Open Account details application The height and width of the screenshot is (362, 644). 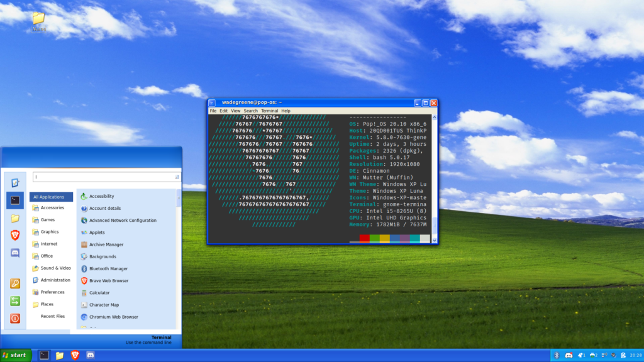coord(127,209)
